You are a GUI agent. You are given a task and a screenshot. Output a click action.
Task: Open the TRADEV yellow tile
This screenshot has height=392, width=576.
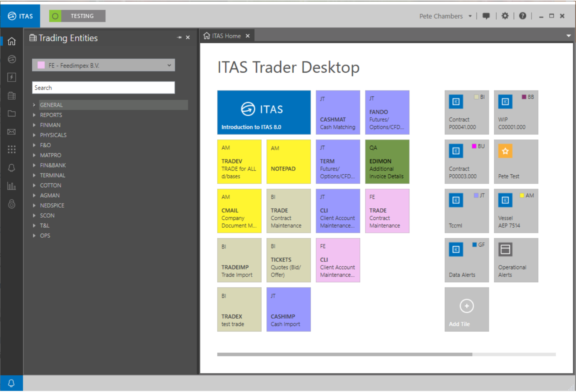239,162
